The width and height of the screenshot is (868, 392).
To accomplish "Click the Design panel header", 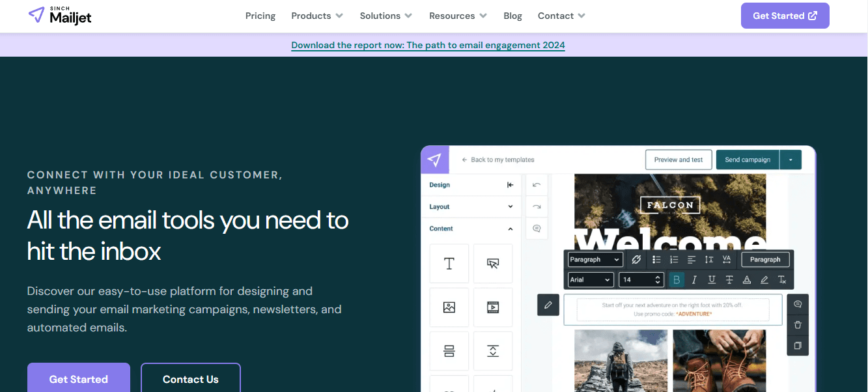I will [471, 185].
